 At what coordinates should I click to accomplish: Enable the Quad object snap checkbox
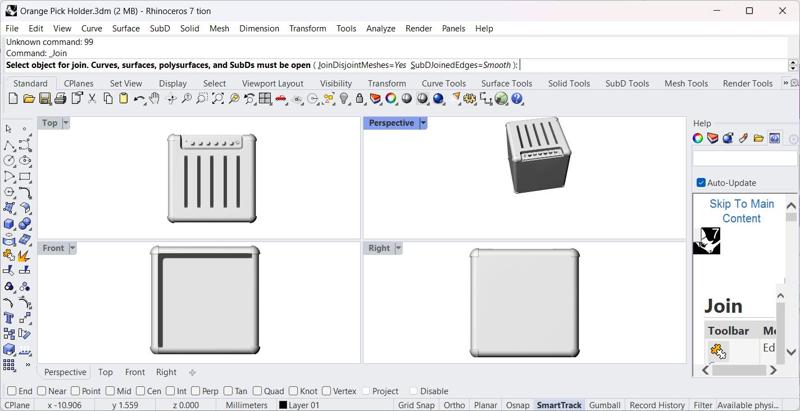[257, 391]
